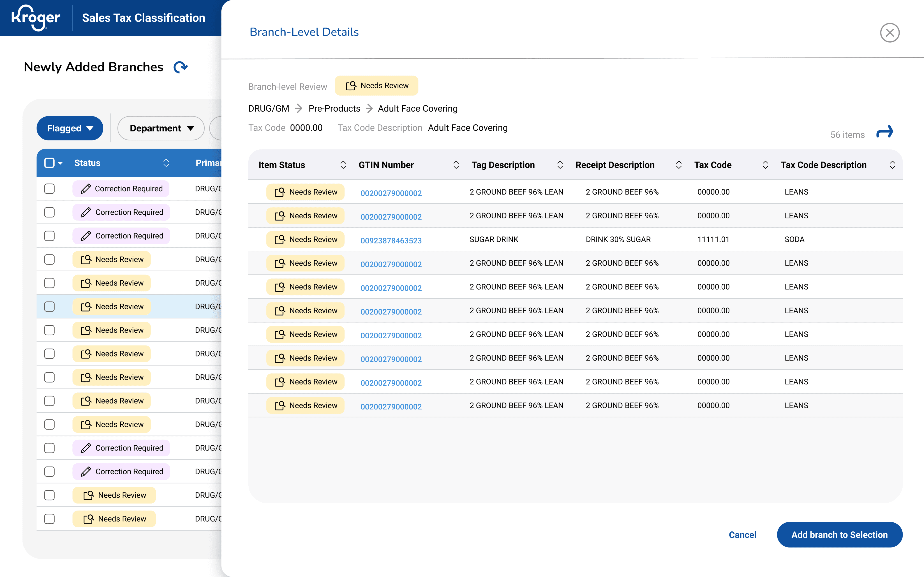Tick the last Needs Review row checkbox

click(50, 519)
